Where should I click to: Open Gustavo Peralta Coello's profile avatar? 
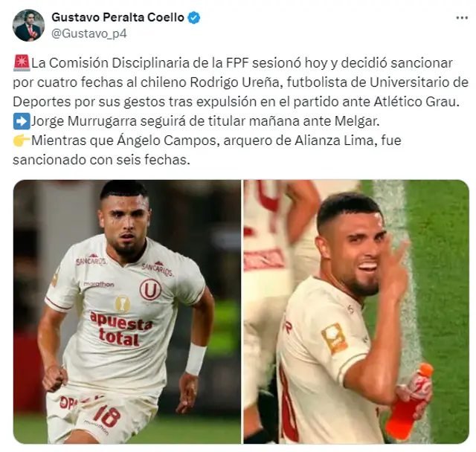pos(28,25)
